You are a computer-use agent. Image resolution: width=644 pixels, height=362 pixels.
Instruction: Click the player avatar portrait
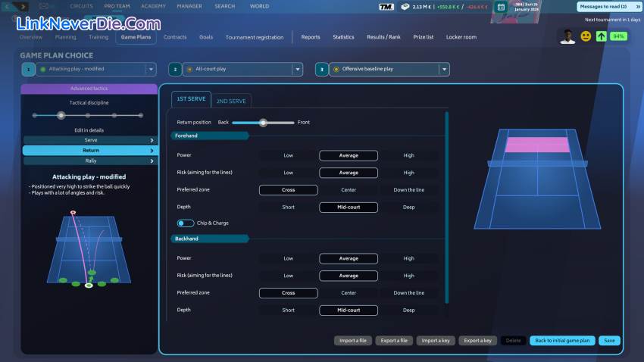pos(567,36)
